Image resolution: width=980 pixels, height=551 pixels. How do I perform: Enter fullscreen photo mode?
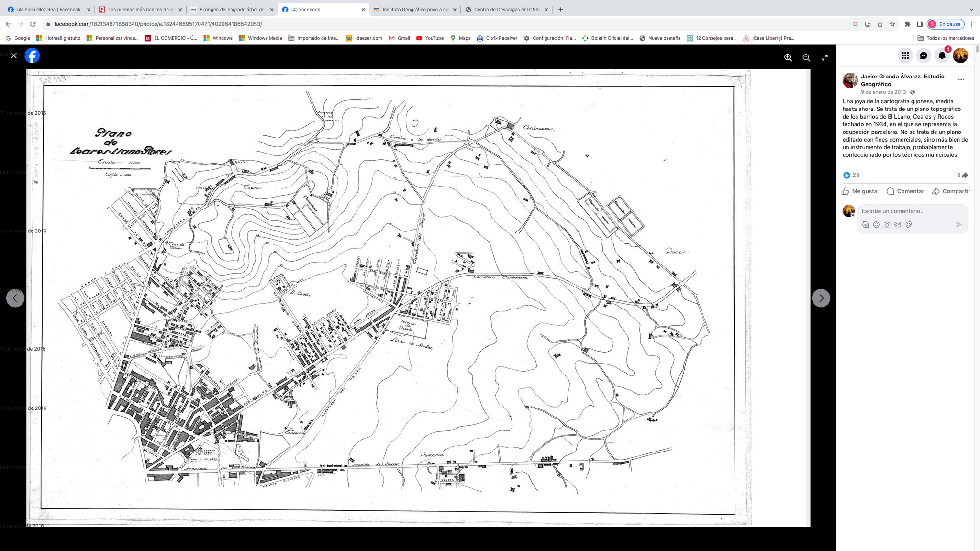825,58
